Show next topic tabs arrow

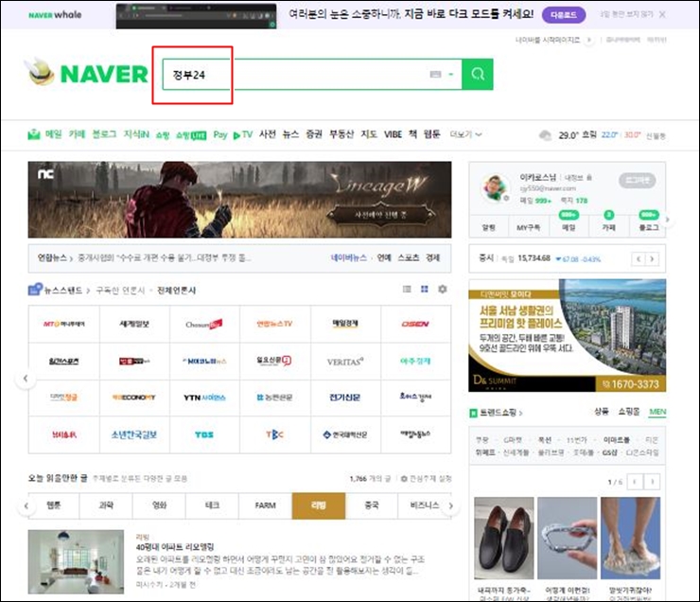click(x=450, y=506)
